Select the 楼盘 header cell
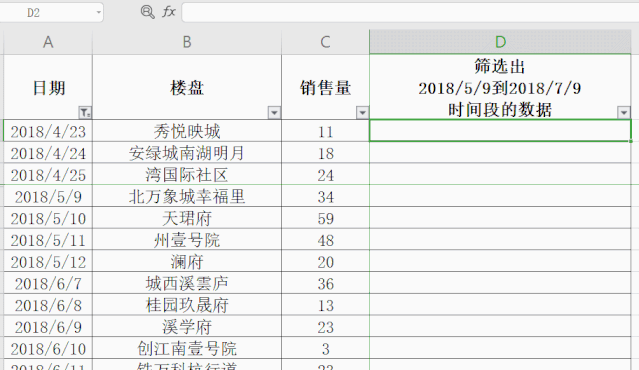This screenshot has width=639, height=370. tap(187, 87)
